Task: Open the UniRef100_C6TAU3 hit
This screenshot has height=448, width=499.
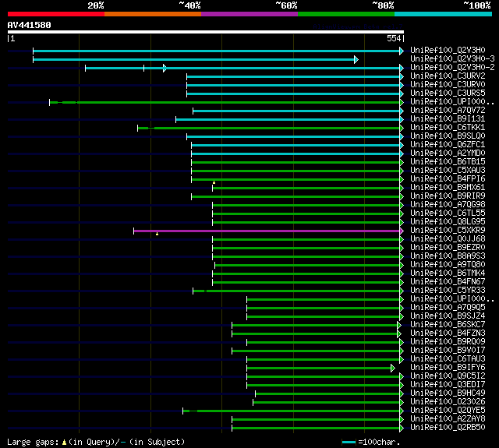Action: pyautogui.click(x=448, y=359)
